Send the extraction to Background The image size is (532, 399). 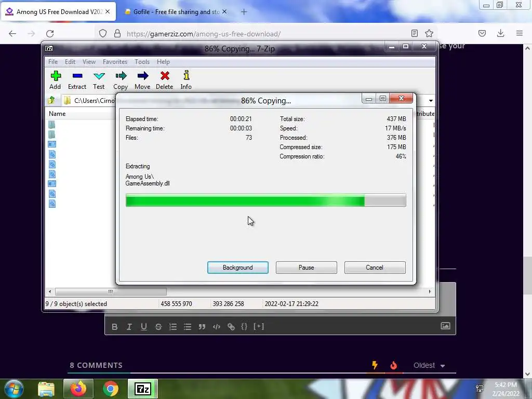tap(238, 268)
